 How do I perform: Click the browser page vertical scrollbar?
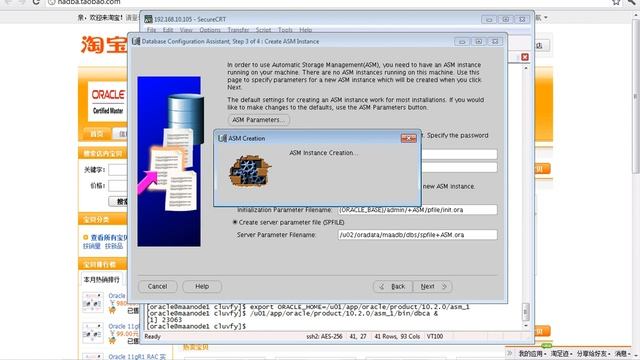pyautogui.click(x=636, y=97)
